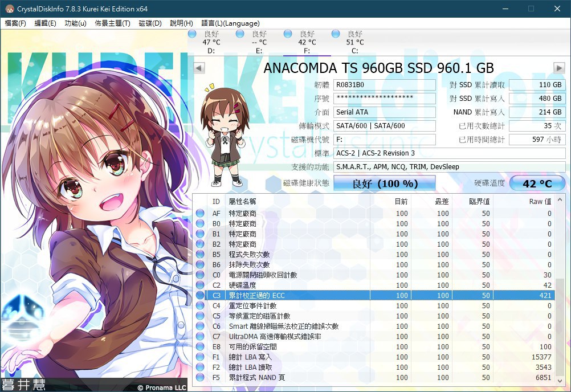Click status orb icon for drive F:
The image size is (571, 392).
click(x=288, y=34)
